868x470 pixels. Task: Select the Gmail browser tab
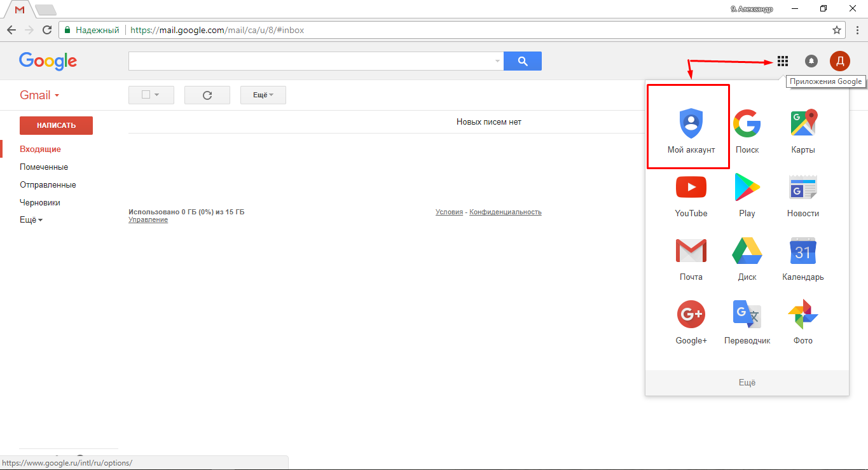pyautogui.click(x=20, y=10)
